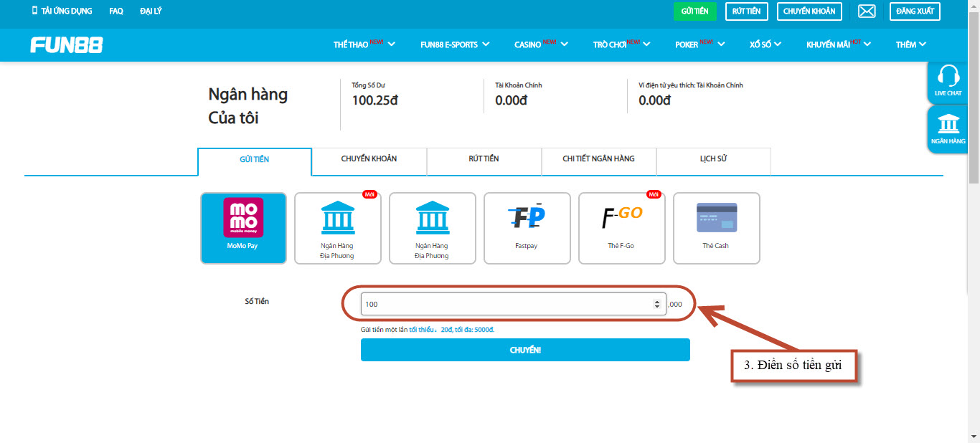The height and width of the screenshot is (443, 980).
Task: Log out with ĐĂNG XUẤT button
Action: 915,11
